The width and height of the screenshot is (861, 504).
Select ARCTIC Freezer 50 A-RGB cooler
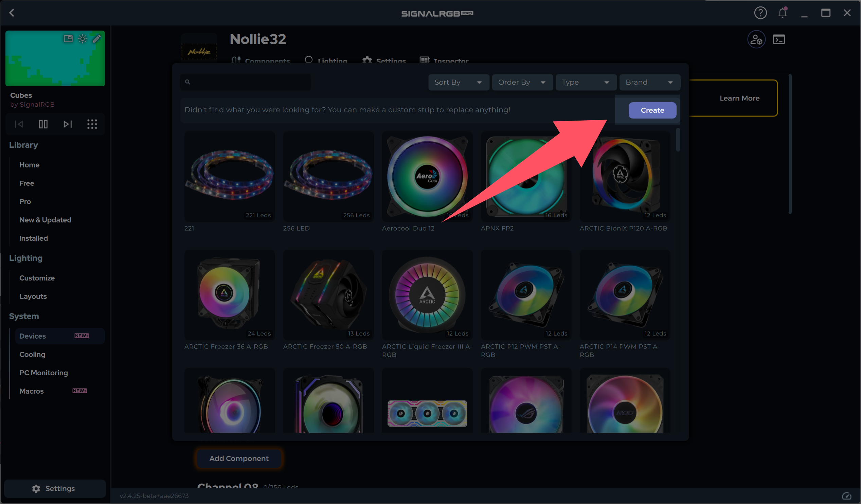tap(328, 295)
